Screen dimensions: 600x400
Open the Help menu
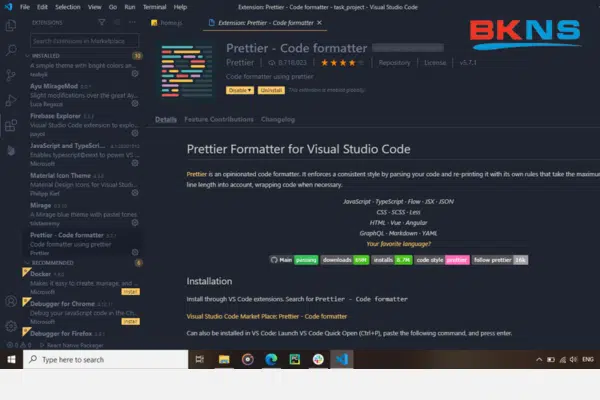pos(180,7)
